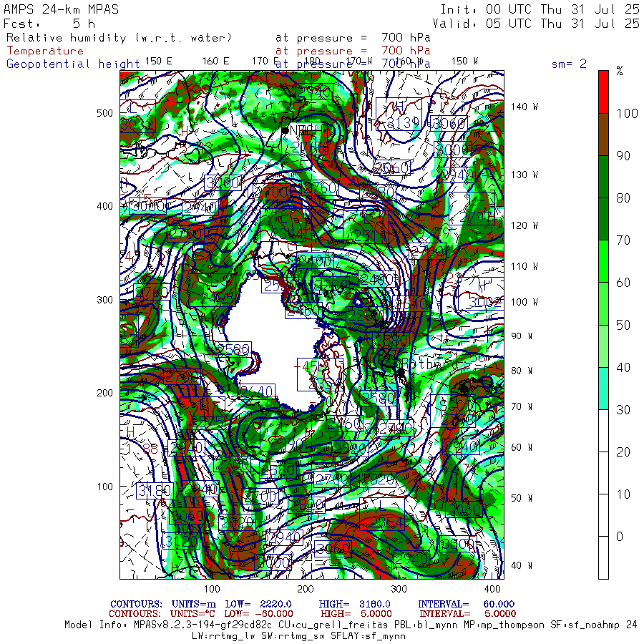Viewport: 644px width, 644px height.
Task: Click the '0' colorbar tick label
Action: pyautogui.click(x=620, y=537)
